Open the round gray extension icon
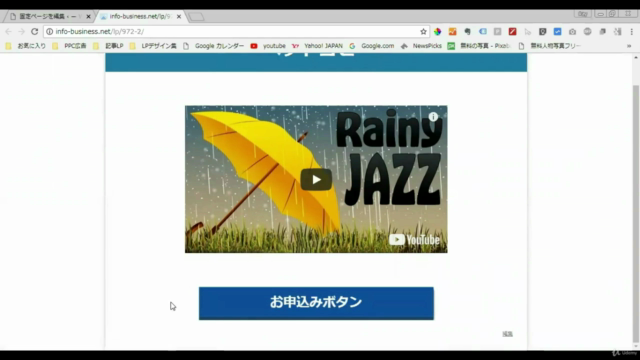 click(x=587, y=31)
